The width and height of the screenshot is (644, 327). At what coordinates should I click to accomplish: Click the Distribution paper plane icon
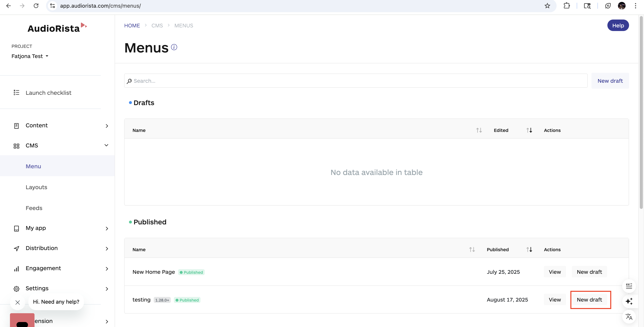tap(16, 248)
